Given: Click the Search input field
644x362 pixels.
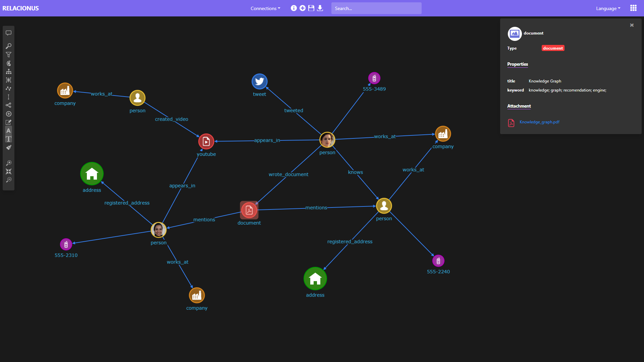Looking at the screenshot, I should pyautogui.click(x=376, y=8).
